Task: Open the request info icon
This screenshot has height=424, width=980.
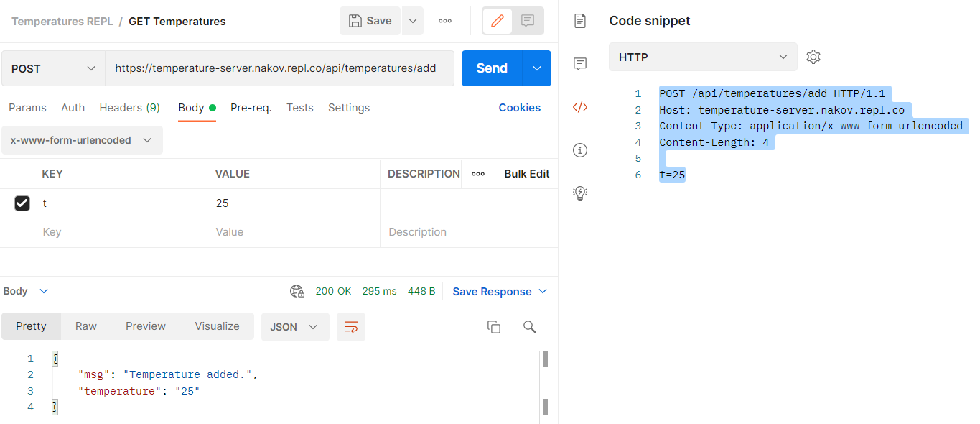Action: pos(580,150)
